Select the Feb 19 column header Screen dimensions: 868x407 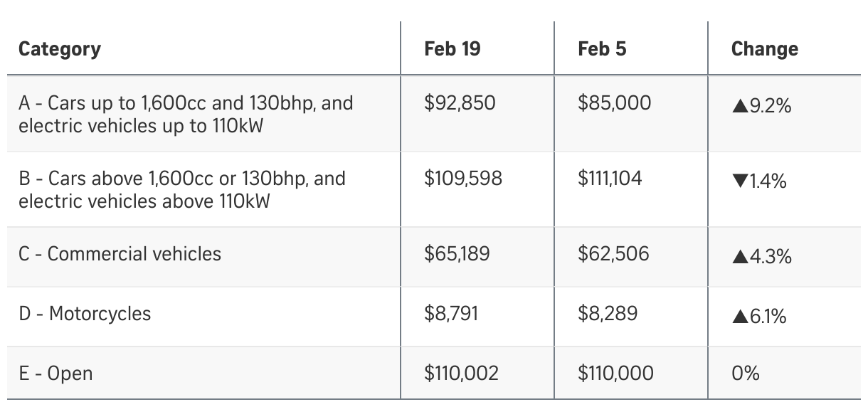[x=452, y=49]
